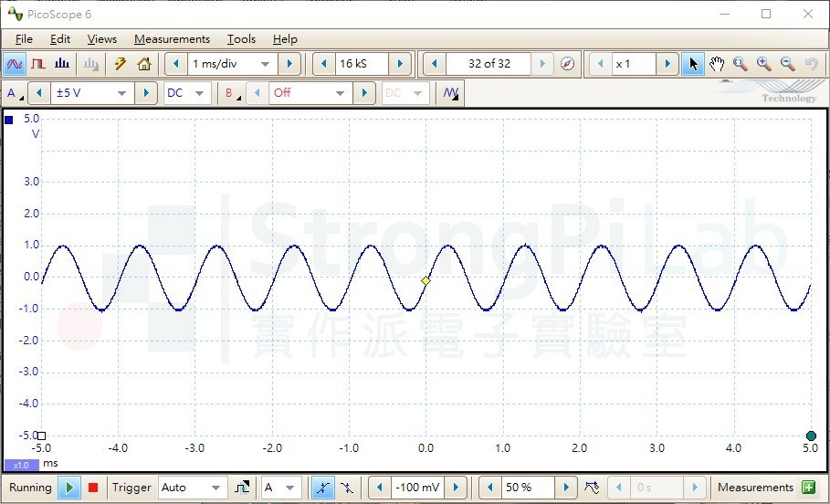Open the File menu

pyautogui.click(x=24, y=39)
